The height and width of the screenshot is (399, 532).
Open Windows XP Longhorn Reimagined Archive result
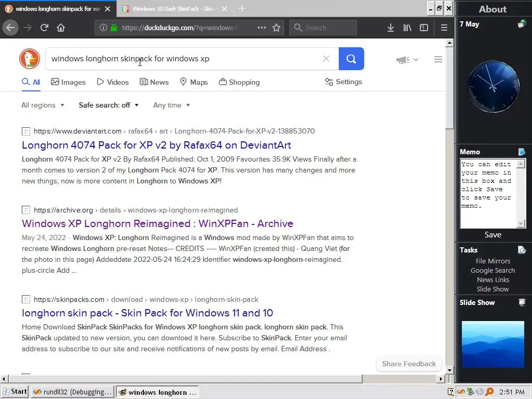pos(157,223)
